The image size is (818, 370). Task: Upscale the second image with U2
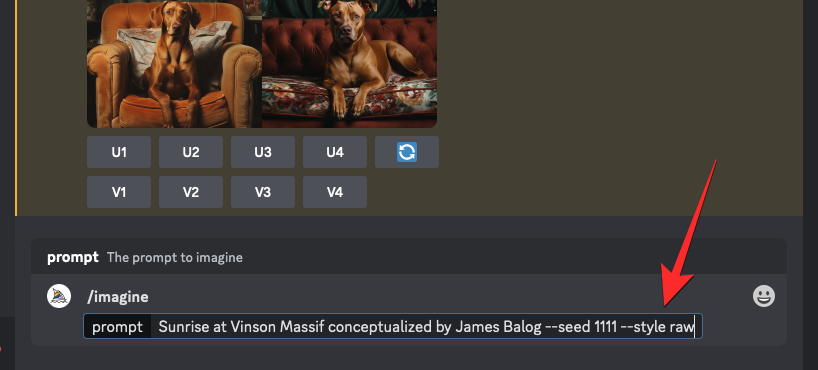click(191, 152)
